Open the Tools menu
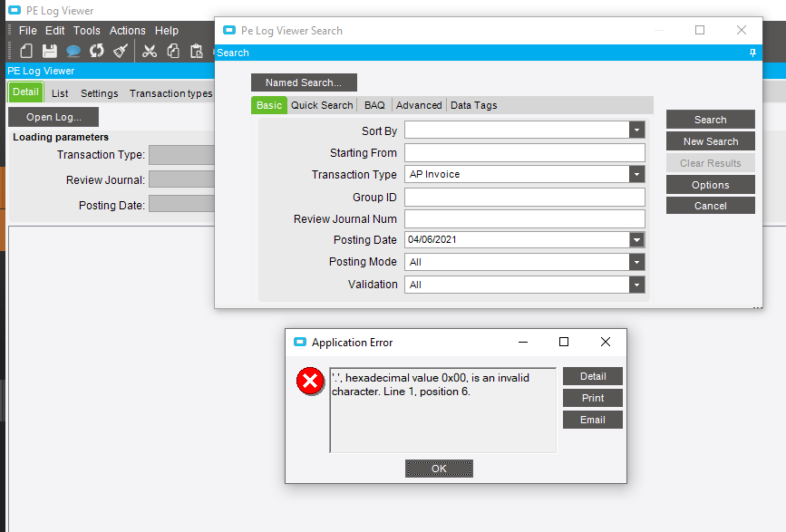 click(87, 31)
